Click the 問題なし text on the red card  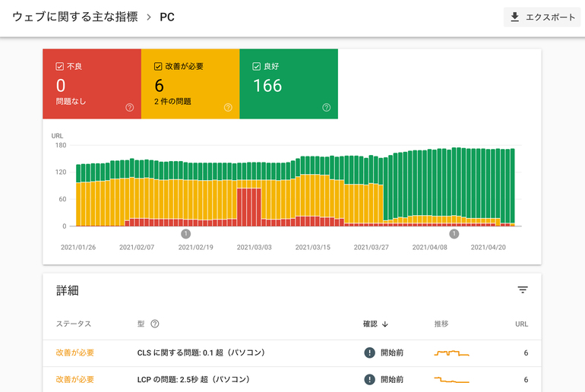click(x=71, y=102)
